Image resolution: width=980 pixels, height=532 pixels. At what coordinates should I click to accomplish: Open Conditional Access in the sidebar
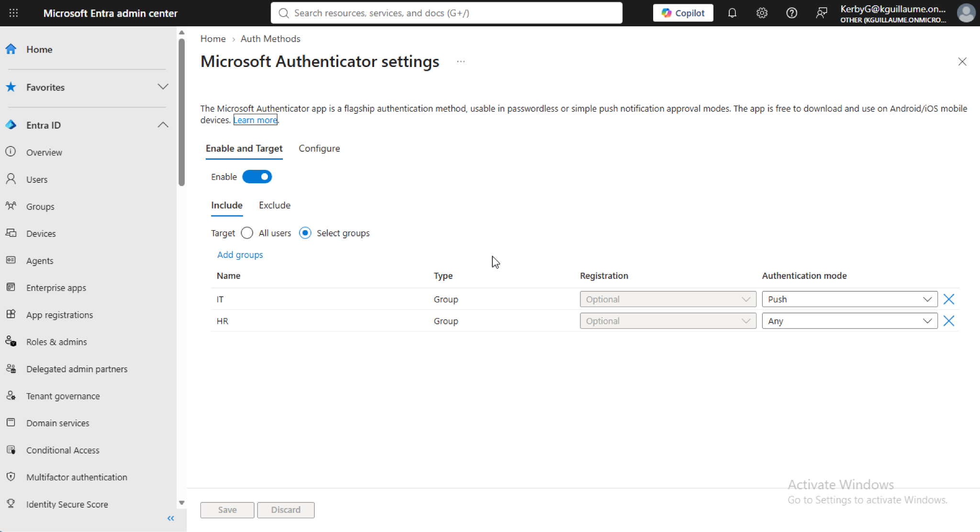[x=63, y=450]
